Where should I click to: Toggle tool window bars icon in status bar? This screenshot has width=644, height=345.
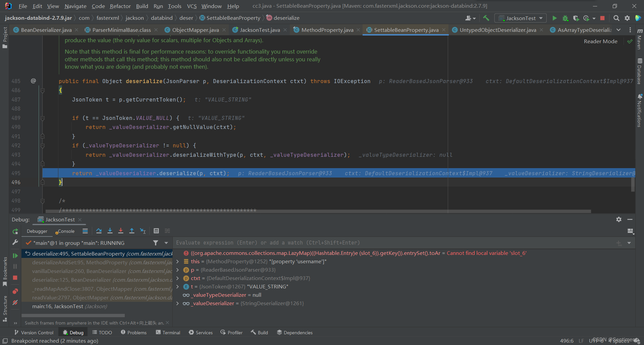click(5, 341)
